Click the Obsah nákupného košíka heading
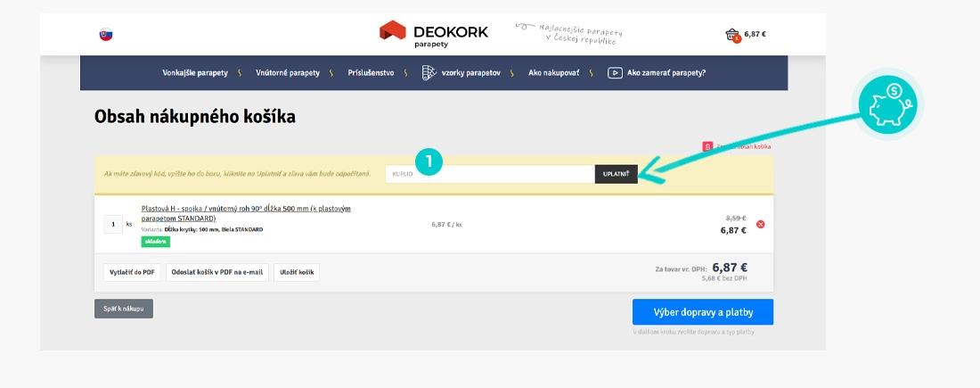This screenshot has height=388, width=980. [195, 116]
